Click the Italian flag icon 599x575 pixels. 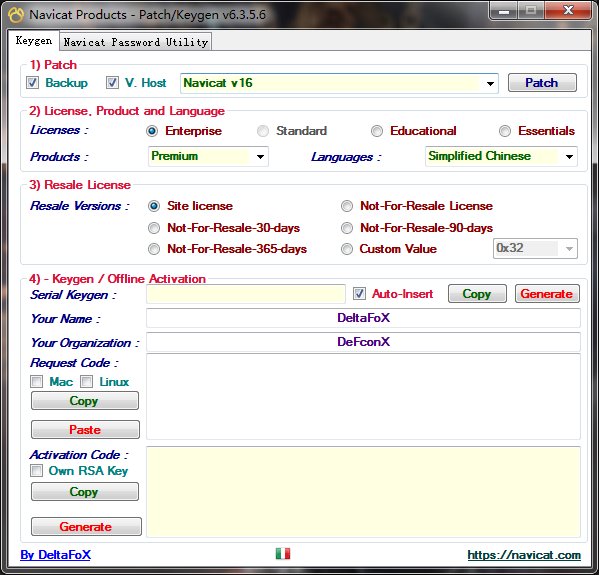tap(283, 553)
